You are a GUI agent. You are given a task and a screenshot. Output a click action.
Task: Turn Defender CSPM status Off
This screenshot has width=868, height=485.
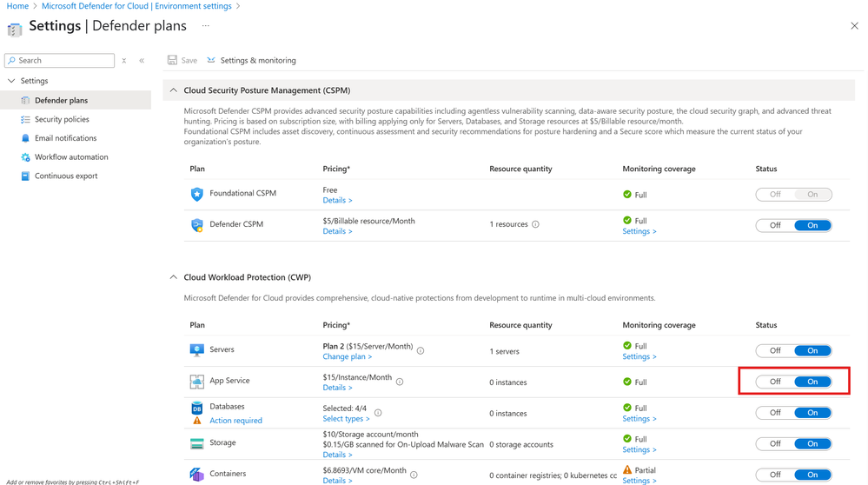click(775, 225)
